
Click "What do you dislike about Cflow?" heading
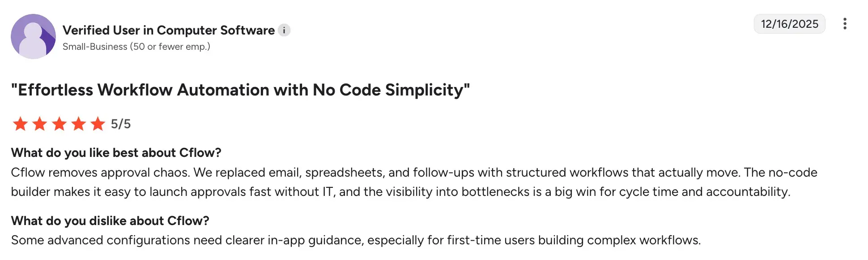pyautogui.click(x=110, y=221)
